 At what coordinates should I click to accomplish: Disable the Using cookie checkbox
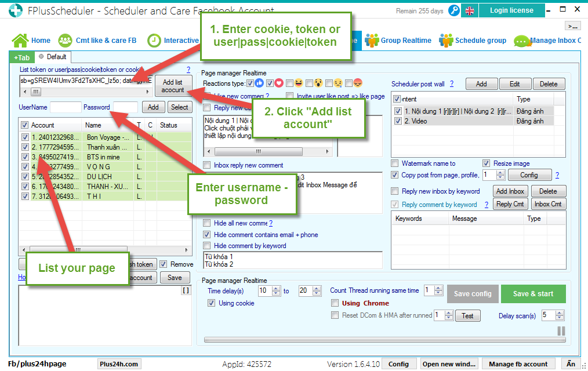(212, 303)
